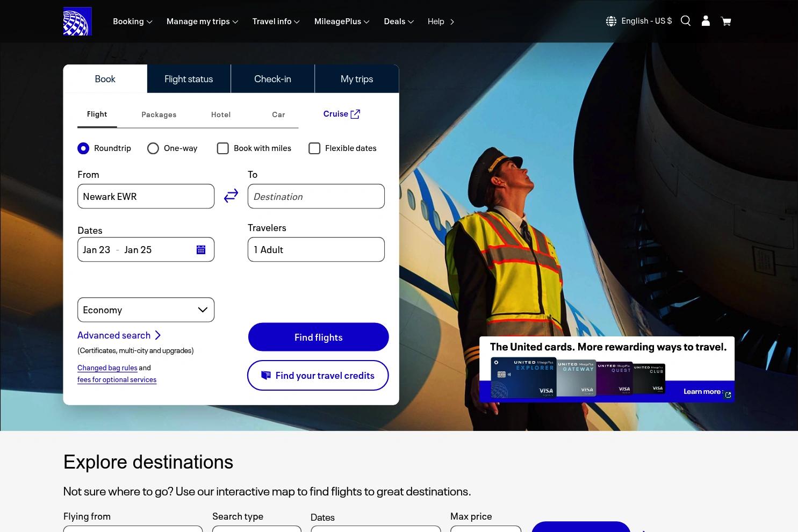The width and height of the screenshot is (798, 532).
Task: Expand the Manage my trips menu
Action: coord(202,21)
